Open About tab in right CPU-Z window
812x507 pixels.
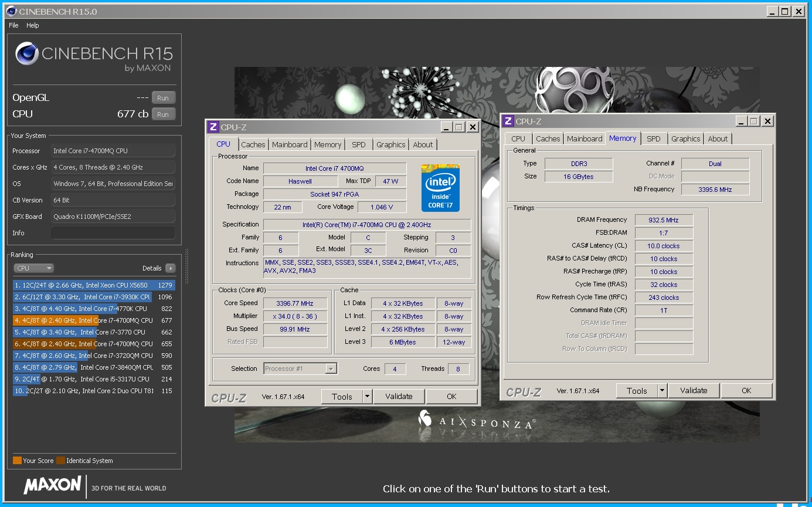718,139
